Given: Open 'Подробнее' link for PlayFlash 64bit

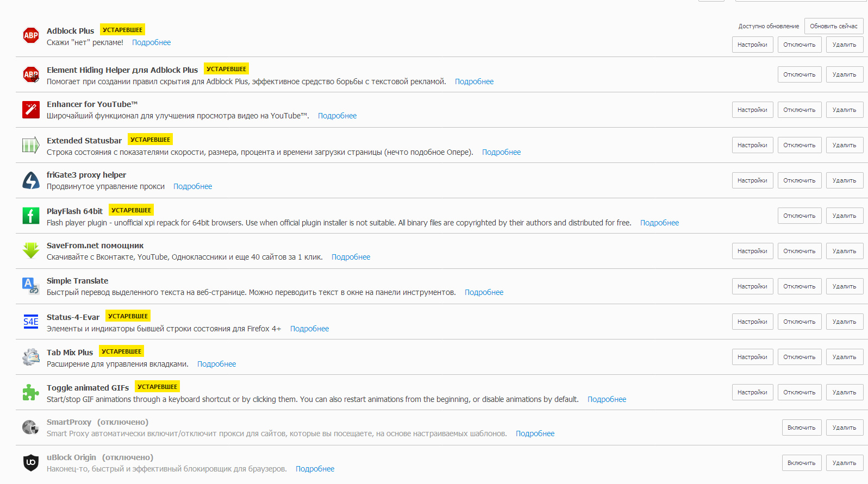Looking at the screenshot, I should (660, 223).
